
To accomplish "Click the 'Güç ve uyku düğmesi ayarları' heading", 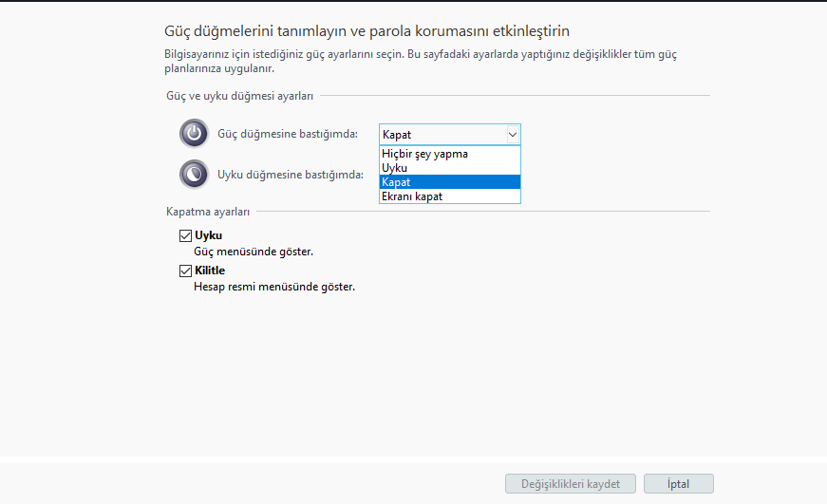I will [239, 96].
